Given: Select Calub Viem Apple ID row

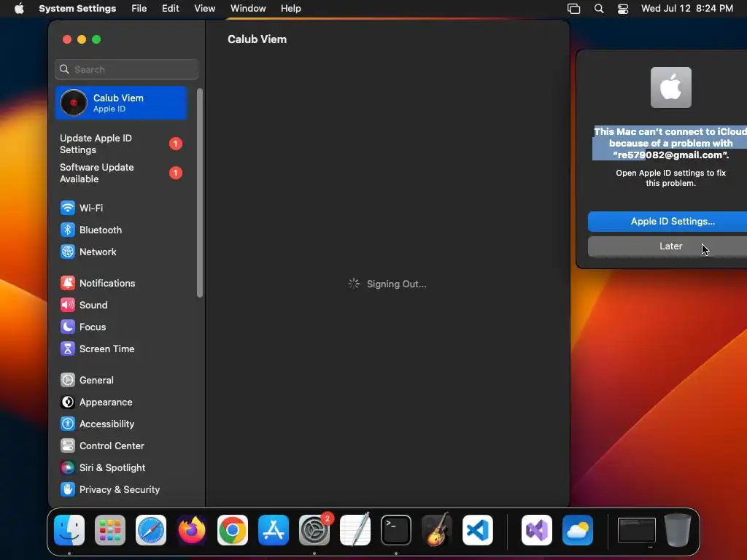Looking at the screenshot, I should [x=121, y=103].
